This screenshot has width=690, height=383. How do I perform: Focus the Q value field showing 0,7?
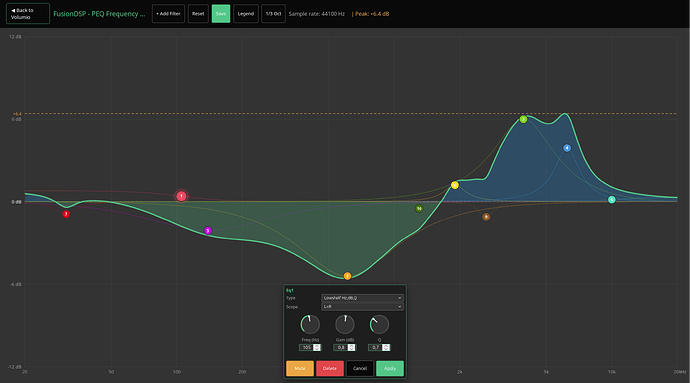(375, 347)
